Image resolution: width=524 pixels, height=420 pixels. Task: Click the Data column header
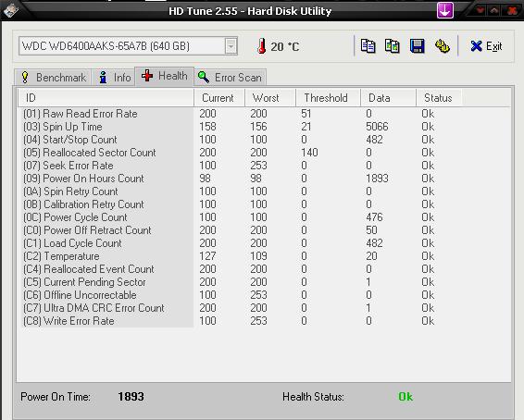(388, 98)
